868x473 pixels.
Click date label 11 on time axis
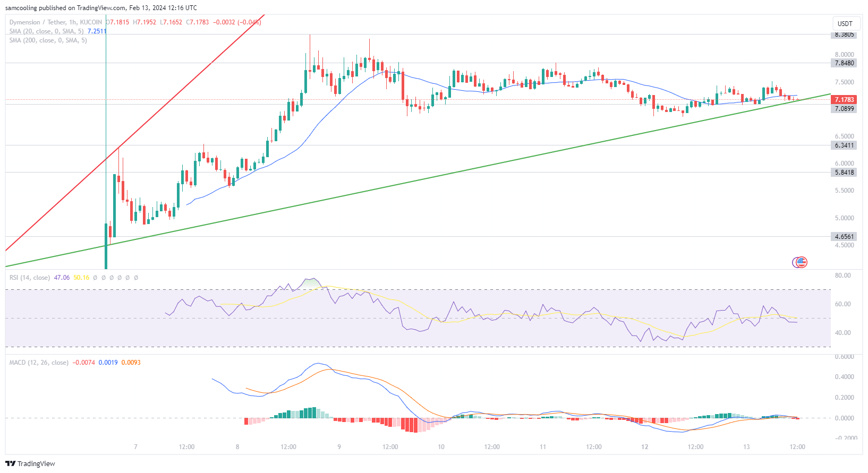click(x=543, y=447)
